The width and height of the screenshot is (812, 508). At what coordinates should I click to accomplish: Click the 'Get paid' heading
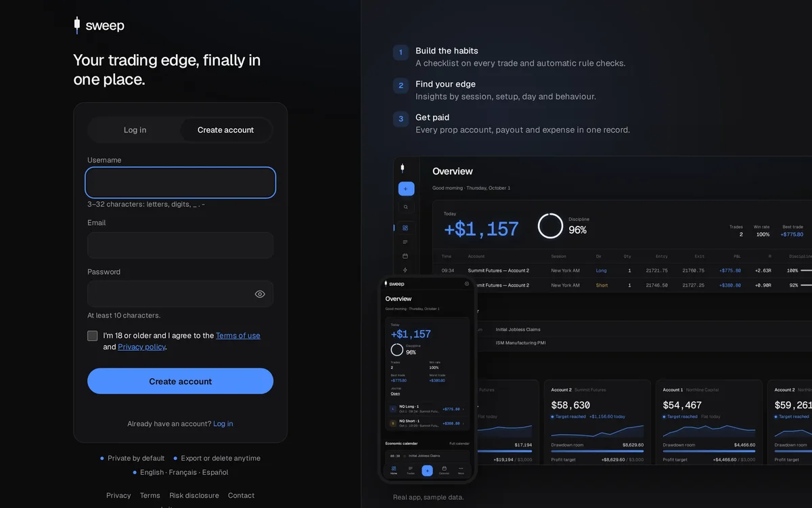pos(432,117)
